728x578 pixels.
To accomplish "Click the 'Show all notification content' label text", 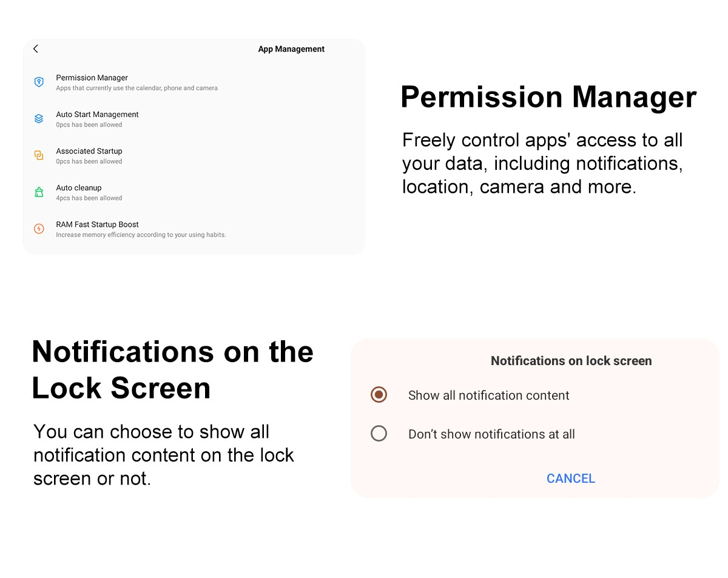I will (488, 395).
